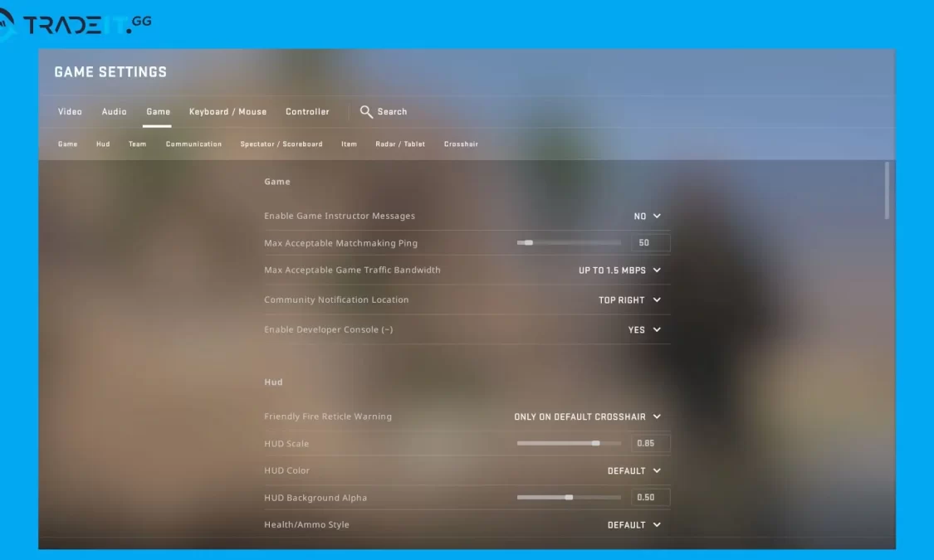This screenshot has height=560, width=934.
Task: Jump to Item subsection
Action: tap(349, 144)
